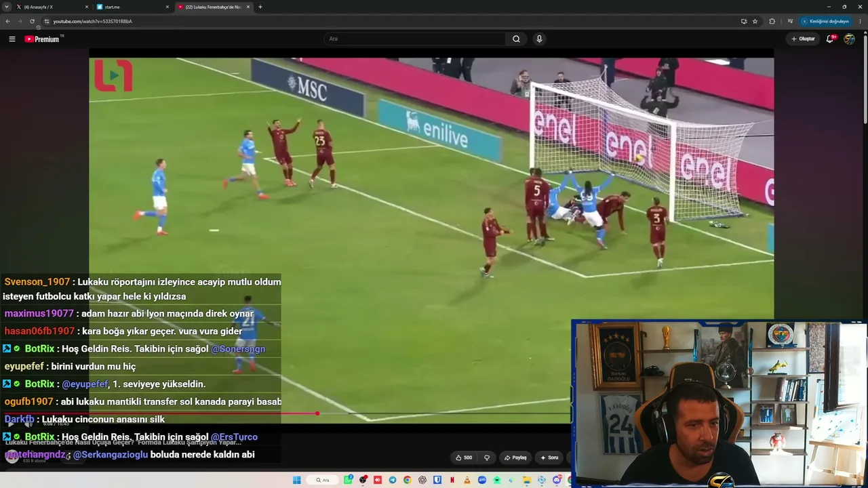This screenshot has height=488, width=868.
Task: Close the Anasayfa / X tab
Action: 87,7
